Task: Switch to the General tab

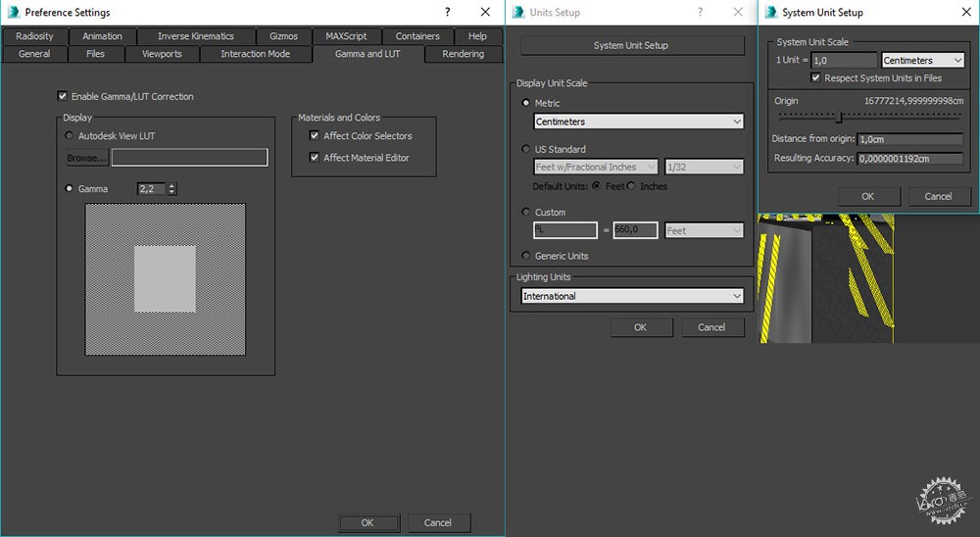Action: 34,54
